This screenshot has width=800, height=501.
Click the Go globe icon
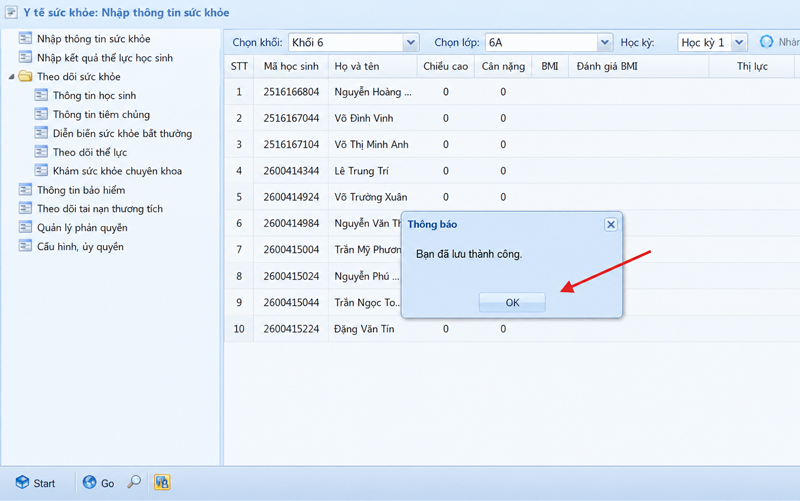89,482
